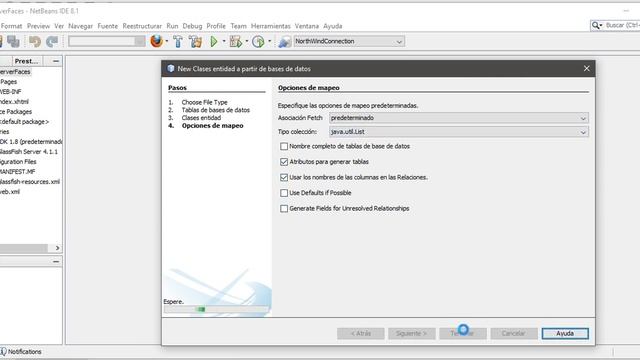Select the default package node

(x=24, y=122)
